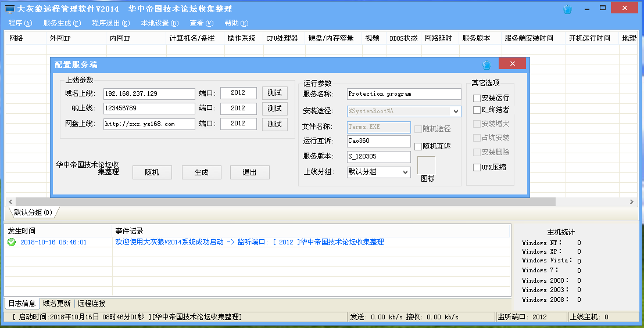Click 测试 button for 网盘上线
644x328 pixels.
[x=275, y=124]
